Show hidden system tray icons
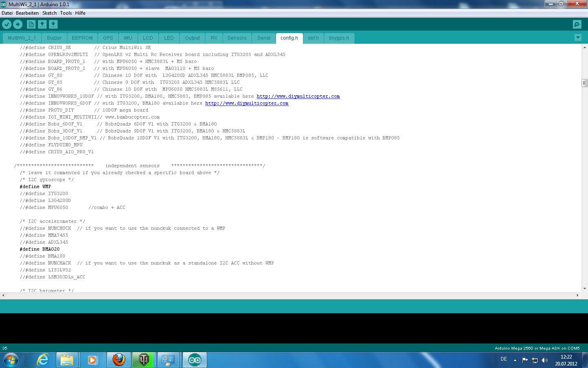 [x=514, y=360]
